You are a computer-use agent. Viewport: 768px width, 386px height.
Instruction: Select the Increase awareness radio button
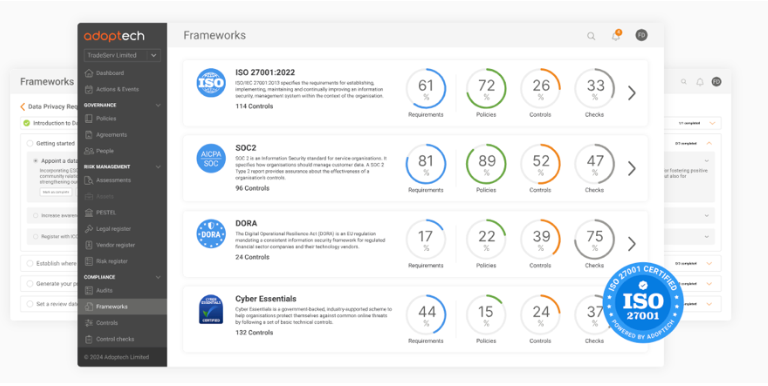tap(36, 216)
